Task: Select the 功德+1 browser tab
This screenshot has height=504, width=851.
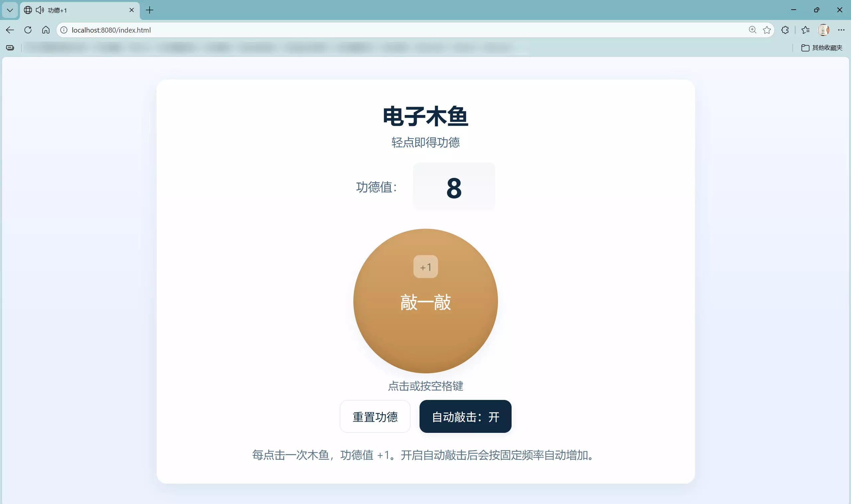Action: (x=85, y=10)
